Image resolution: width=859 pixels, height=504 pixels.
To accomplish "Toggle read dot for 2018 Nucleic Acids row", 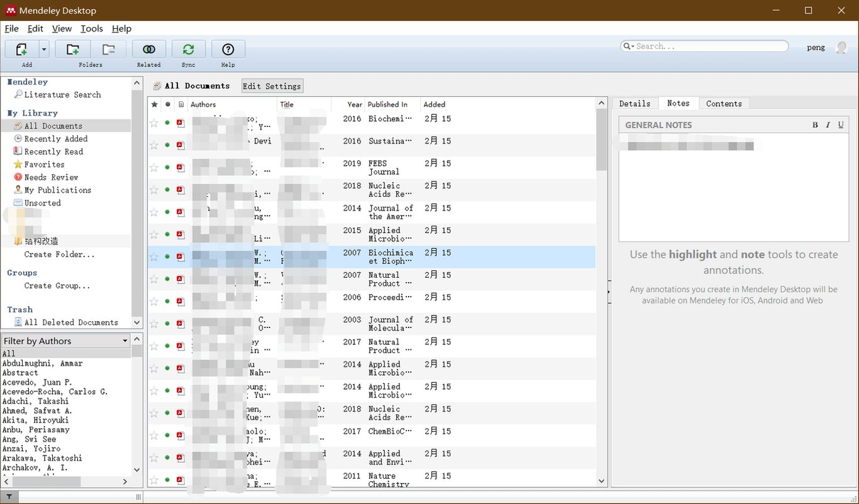I will pos(167,190).
